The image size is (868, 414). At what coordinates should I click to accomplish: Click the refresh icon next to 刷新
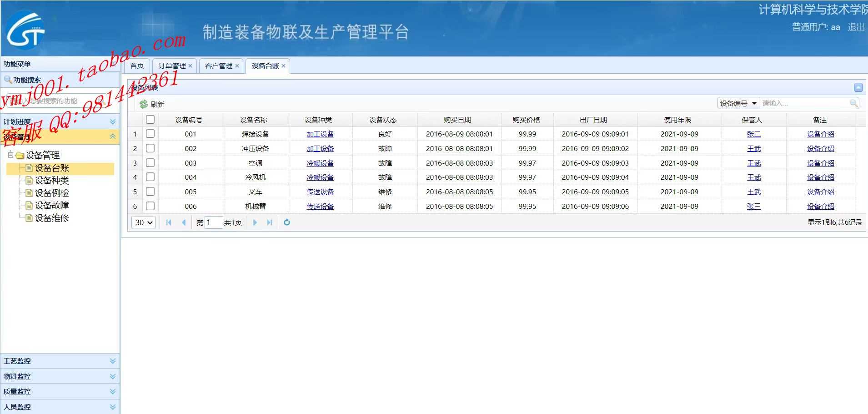point(144,104)
